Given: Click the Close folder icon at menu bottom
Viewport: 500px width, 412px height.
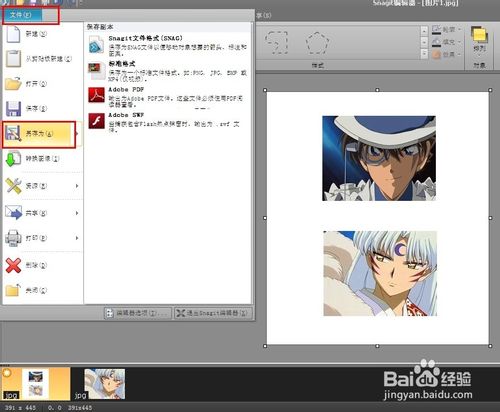Looking at the screenshot, I should [13, 290].
